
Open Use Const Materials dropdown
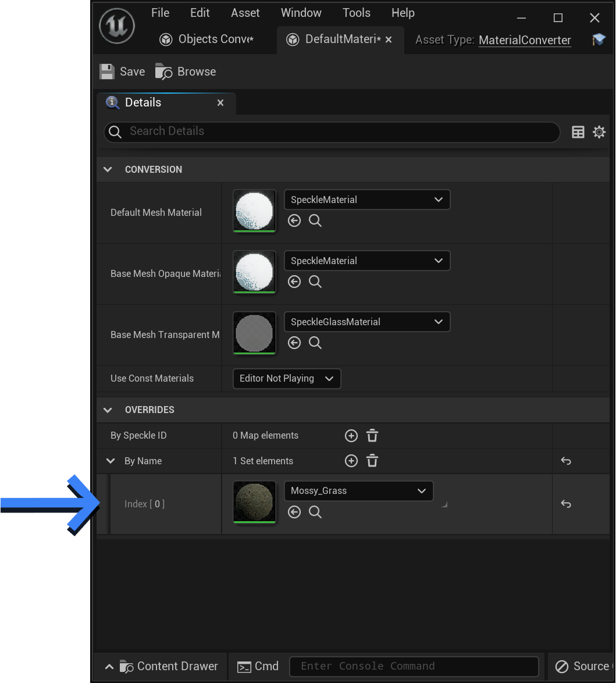click(x=287, y=379)
